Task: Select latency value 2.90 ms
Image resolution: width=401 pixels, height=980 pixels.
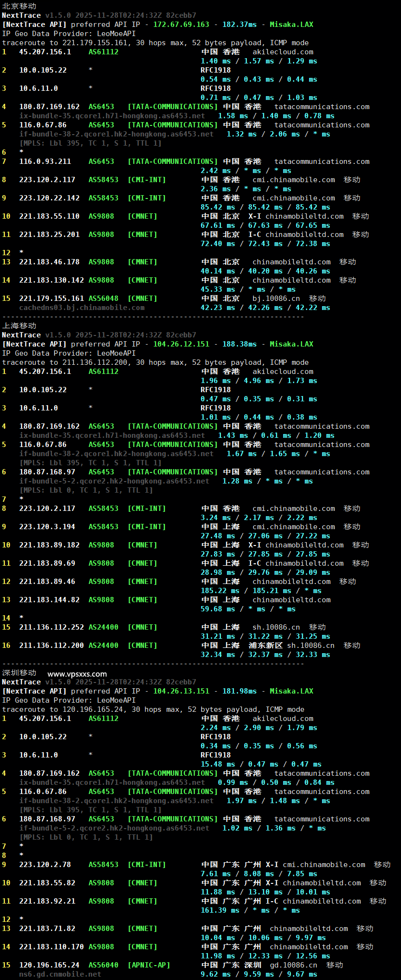Action: tap(259, 728)
